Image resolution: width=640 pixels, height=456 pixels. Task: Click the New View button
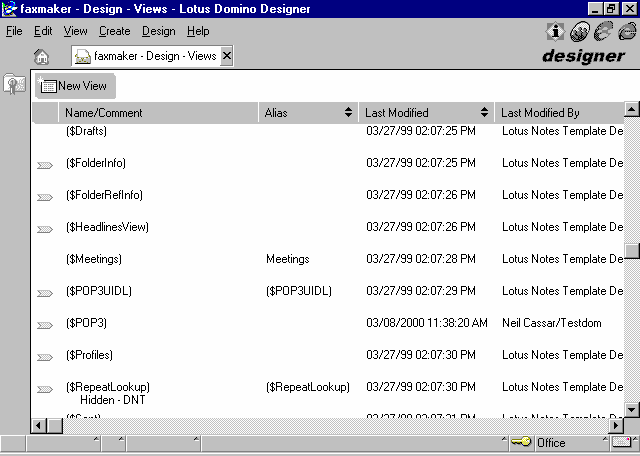[x=75, y=86]
